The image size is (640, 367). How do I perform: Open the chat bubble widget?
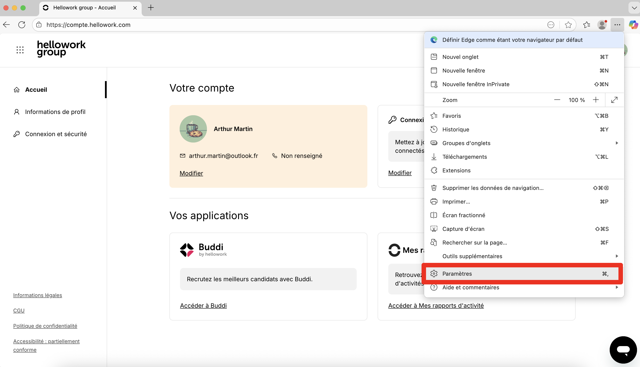[623, 350]
